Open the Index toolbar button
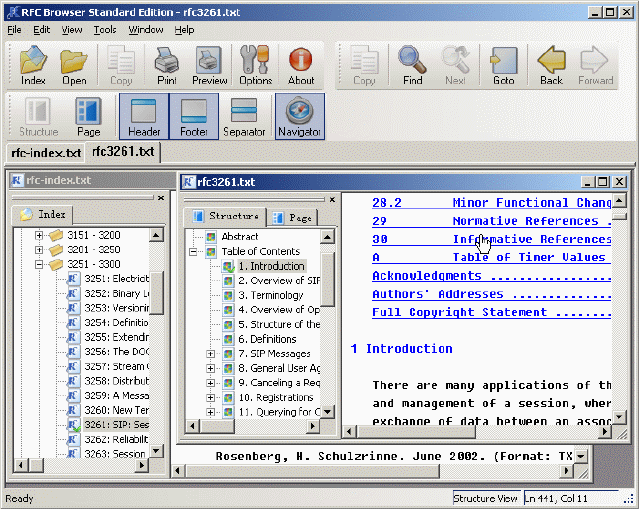This screenshot has height=509, width=639. pos(33,66)
